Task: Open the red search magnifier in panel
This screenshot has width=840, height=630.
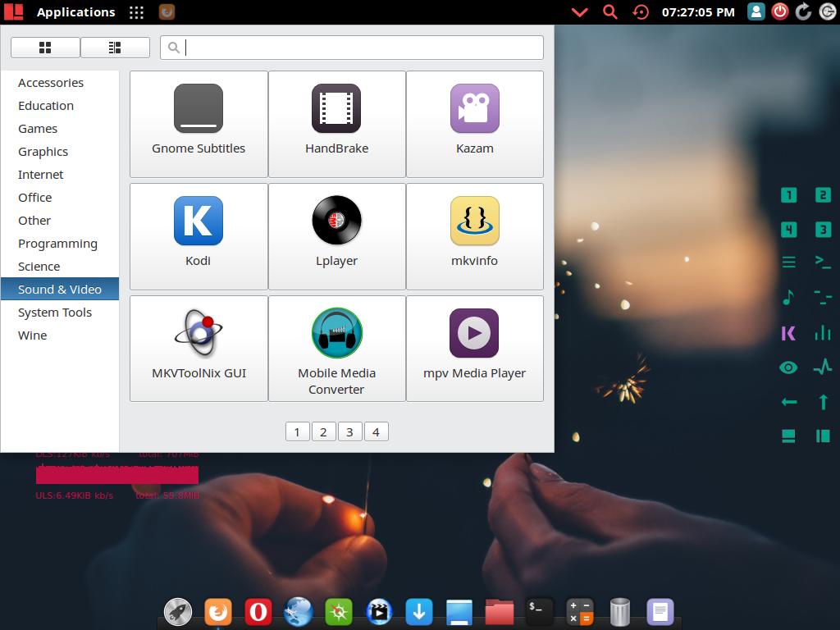Action: [610, 11]
